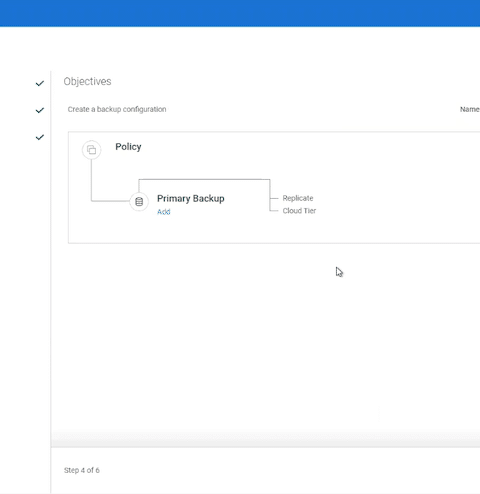Image resolution: width=480 pixels, height=494 pixels.
Task: Click the blue header bar
Action: tap(240, 13)
